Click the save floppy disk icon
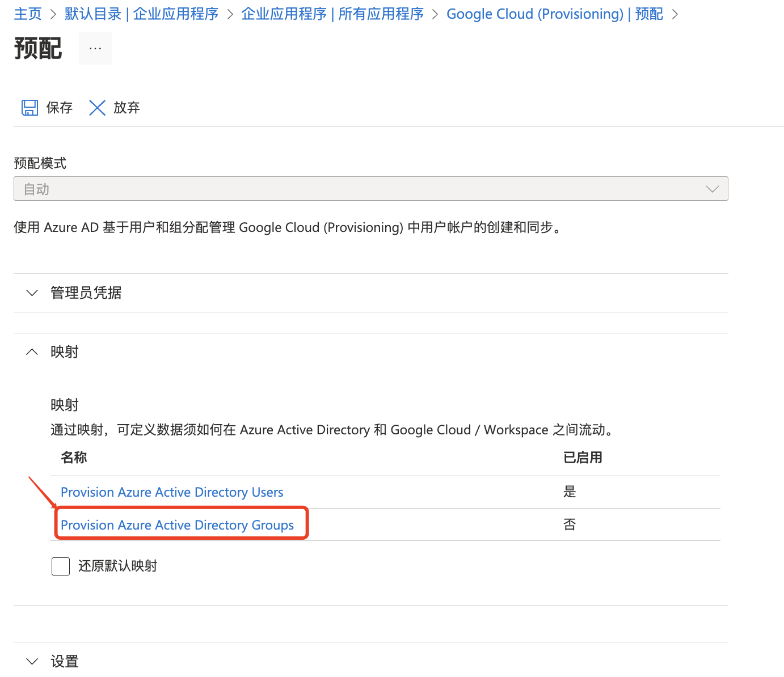Viewport: 784px width, 677px height. click(29, 108)
